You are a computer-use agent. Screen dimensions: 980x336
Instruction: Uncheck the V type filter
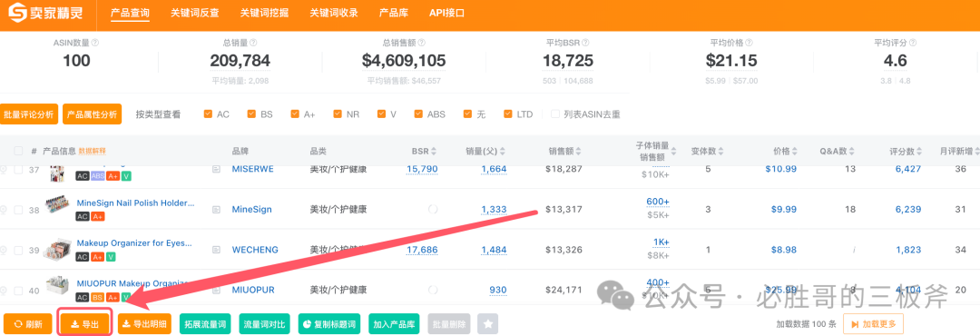382,114
